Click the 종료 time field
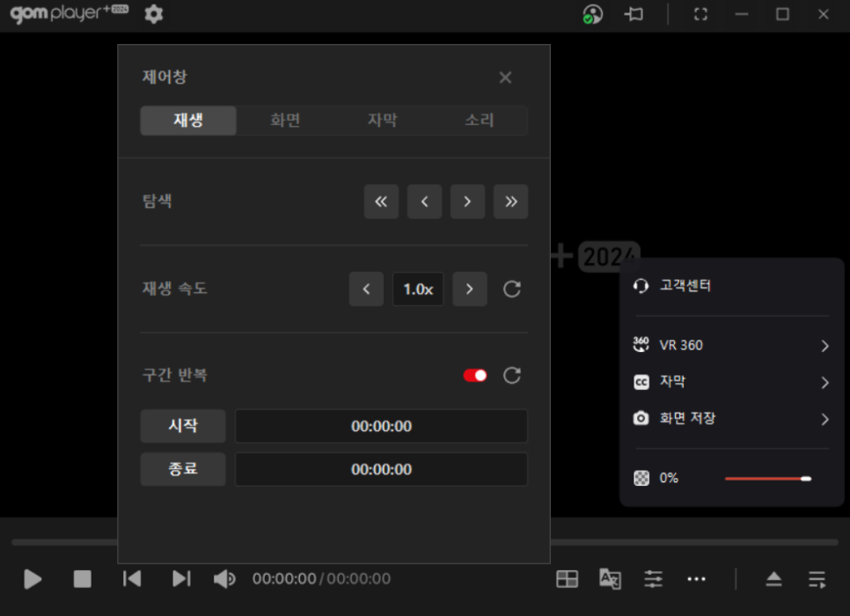The image size is (850, 616). (381, 469)
